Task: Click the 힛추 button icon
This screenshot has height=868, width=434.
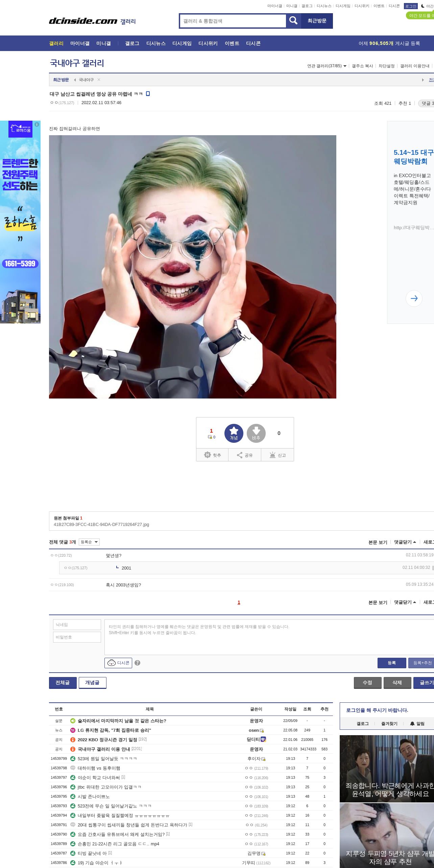Action: [208, 455]
